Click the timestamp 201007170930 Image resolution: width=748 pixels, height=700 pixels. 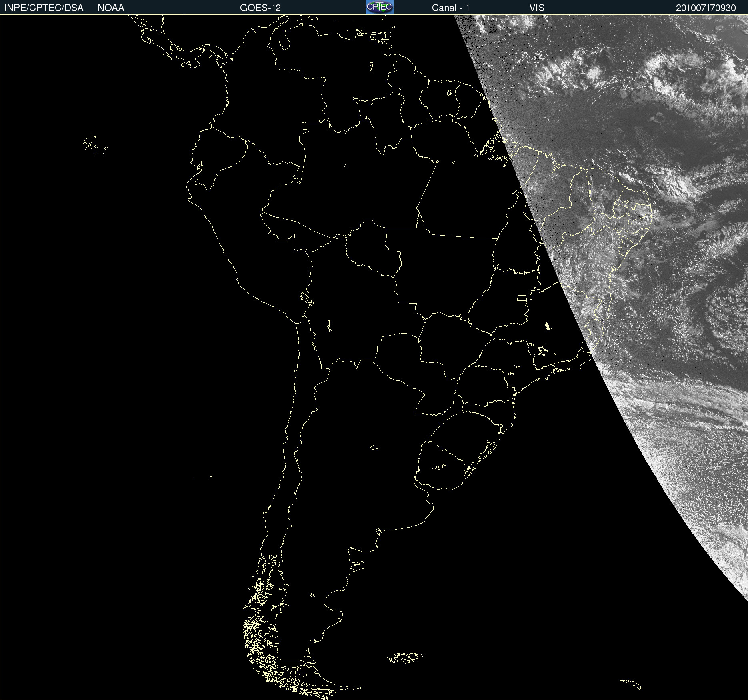pyautogui.click(x=706, y=8)
